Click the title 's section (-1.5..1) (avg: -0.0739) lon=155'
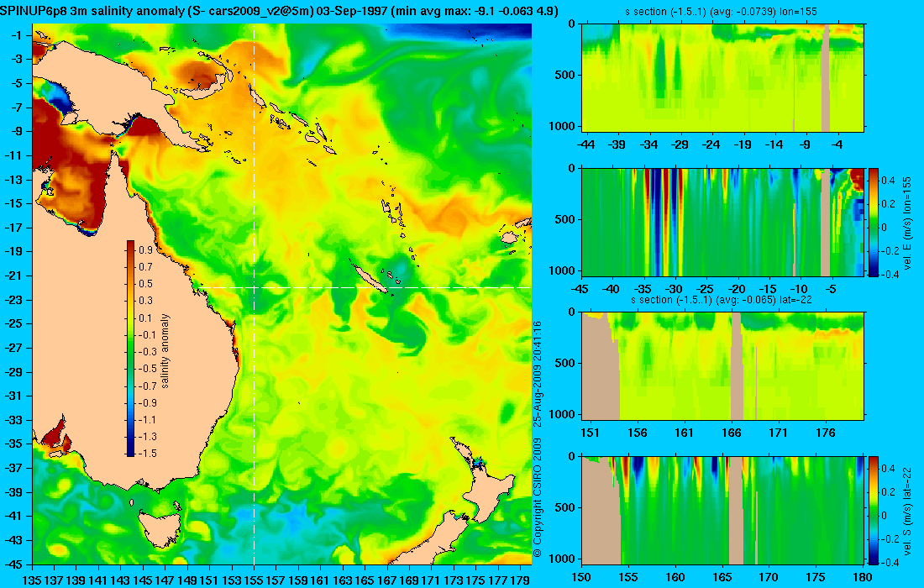The width and height of the screenshot is (924, 588). click(721, 11)
